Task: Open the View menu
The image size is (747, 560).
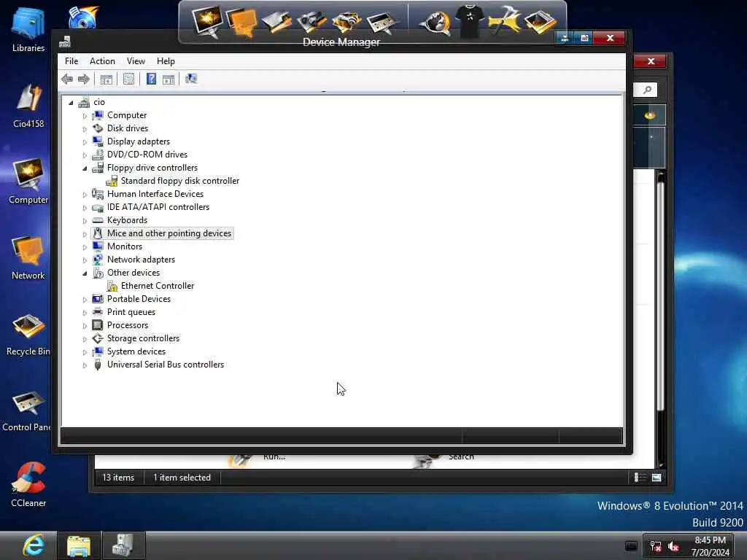Action: 136,61
